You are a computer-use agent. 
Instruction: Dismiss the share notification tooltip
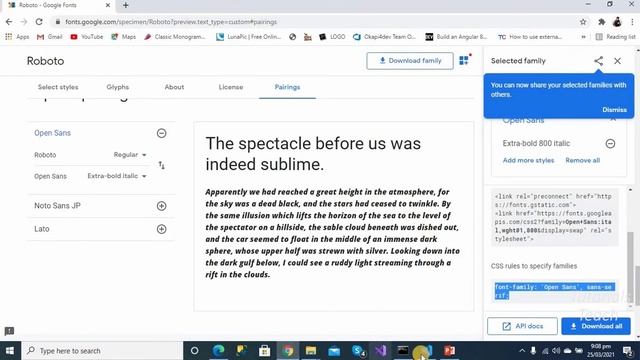point(614,110)
